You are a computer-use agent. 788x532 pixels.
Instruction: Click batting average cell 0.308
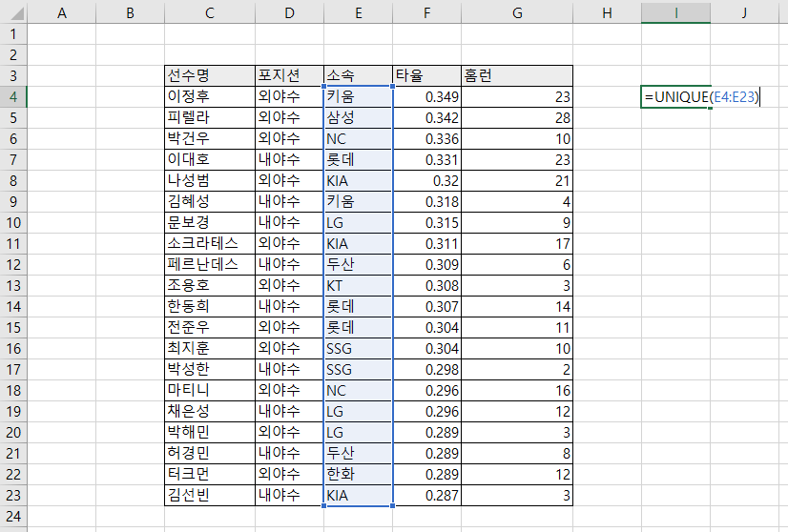[x=426, y=286]
